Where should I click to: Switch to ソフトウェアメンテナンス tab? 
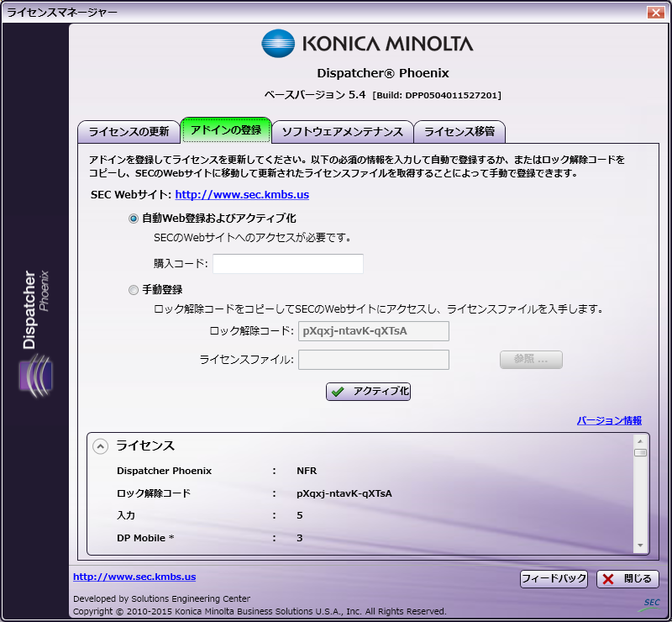343,132
